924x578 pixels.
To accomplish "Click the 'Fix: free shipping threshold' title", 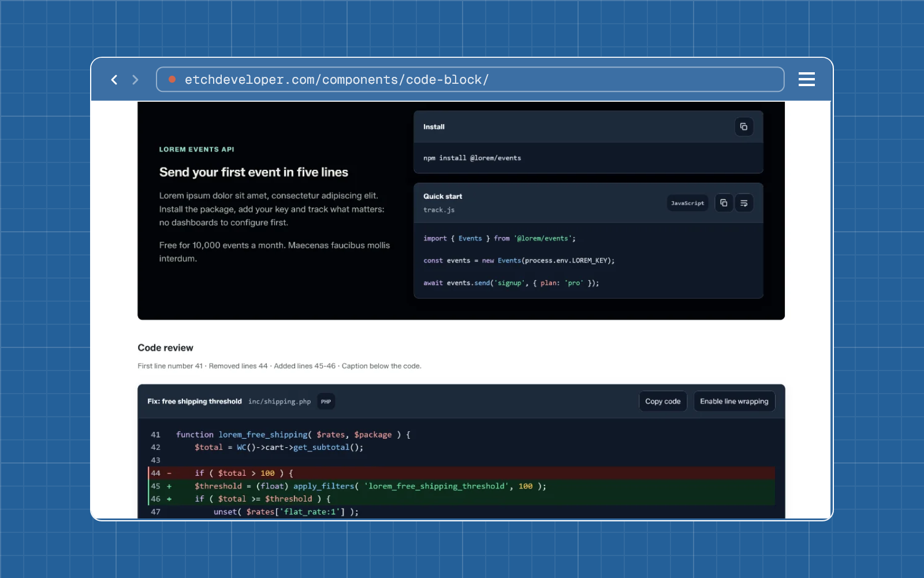I will click(x=195, y=401).
